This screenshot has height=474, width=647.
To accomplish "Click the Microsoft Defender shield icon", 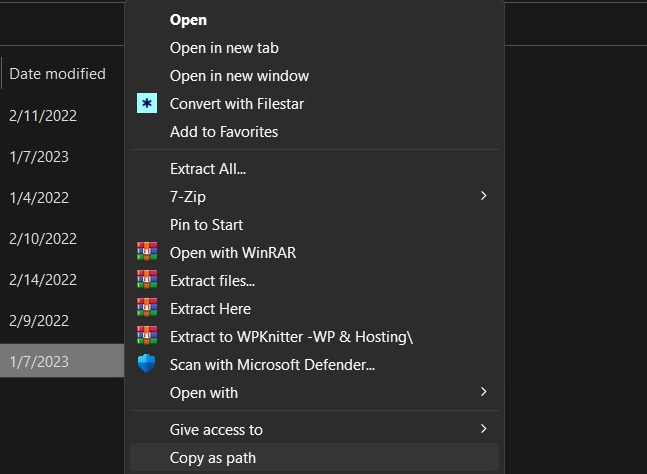I will click(147, 365).
